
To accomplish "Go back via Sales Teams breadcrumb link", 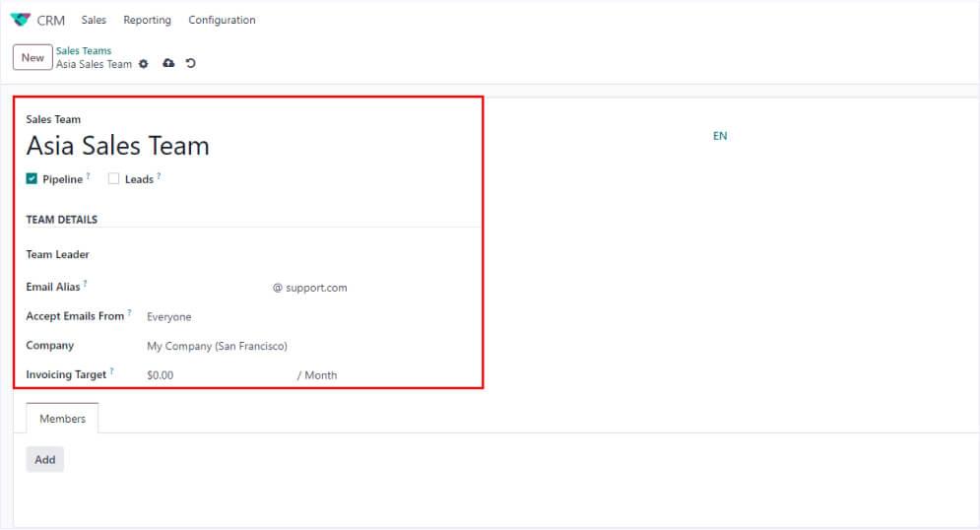I will point(84,50).
